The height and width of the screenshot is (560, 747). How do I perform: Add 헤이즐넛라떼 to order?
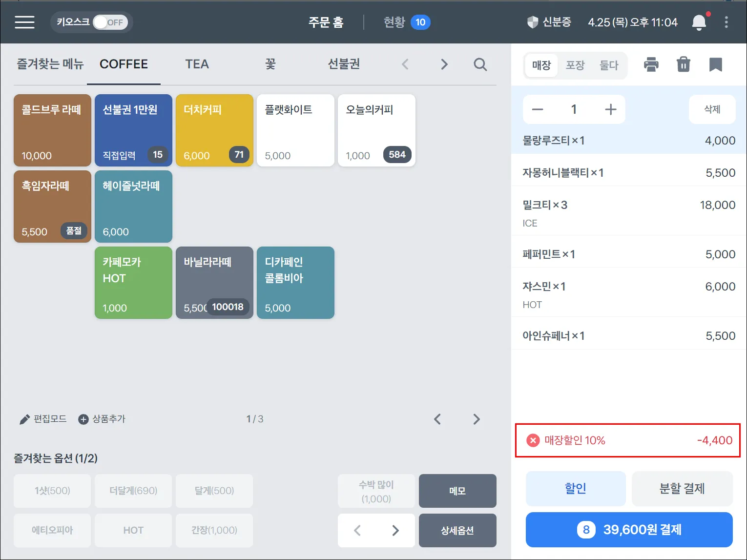tap(134, 207)
